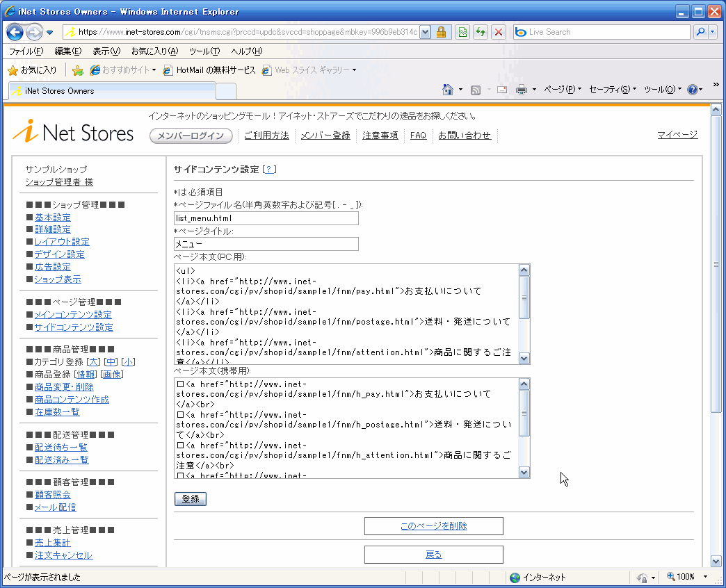Screen dimensions: 726x588
Task: Click the red Stop loading icon
Action: coord(499,32)
